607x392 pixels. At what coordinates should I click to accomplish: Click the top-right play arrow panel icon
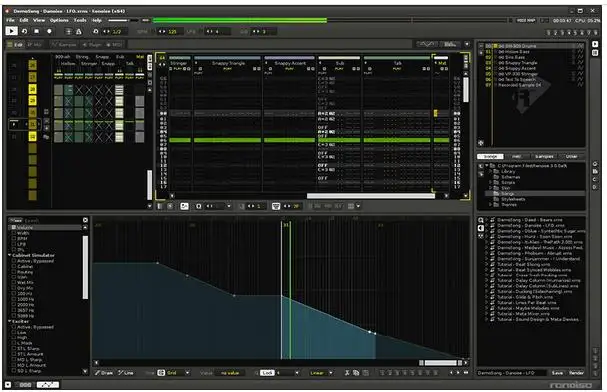coord(595,45)
